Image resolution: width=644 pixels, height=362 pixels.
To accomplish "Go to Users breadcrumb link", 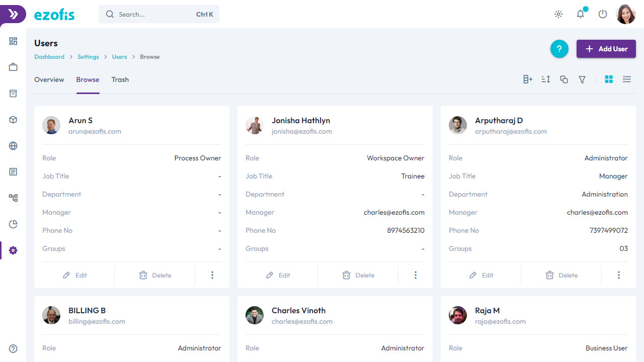I will click(x=119, y=57).
